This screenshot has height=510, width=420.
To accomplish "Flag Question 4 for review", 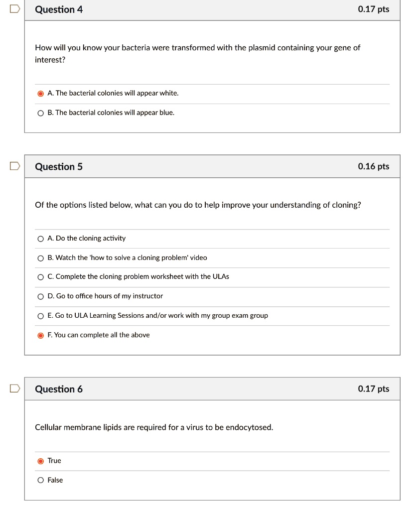I will (x=14, y=9).
